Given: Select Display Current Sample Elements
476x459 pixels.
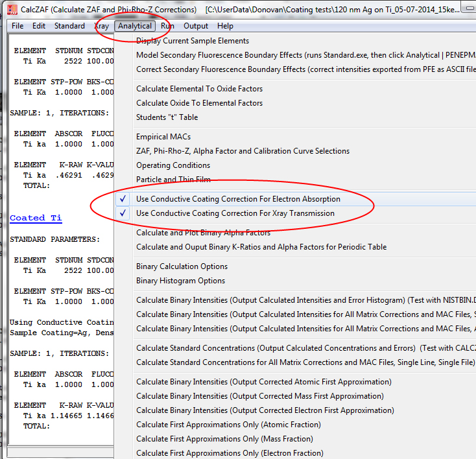Looking at the screenshot, I should [x=192, y=41].
